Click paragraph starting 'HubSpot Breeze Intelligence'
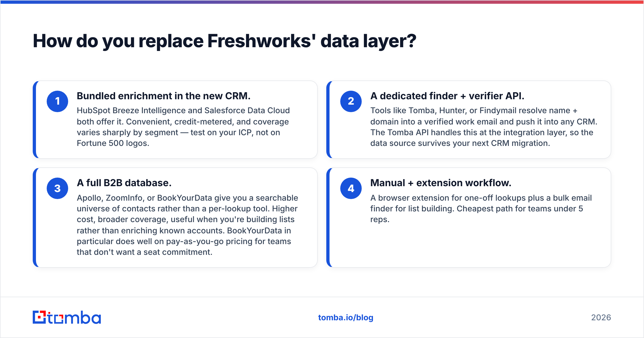644x338 pixels. tap(183, 127)
